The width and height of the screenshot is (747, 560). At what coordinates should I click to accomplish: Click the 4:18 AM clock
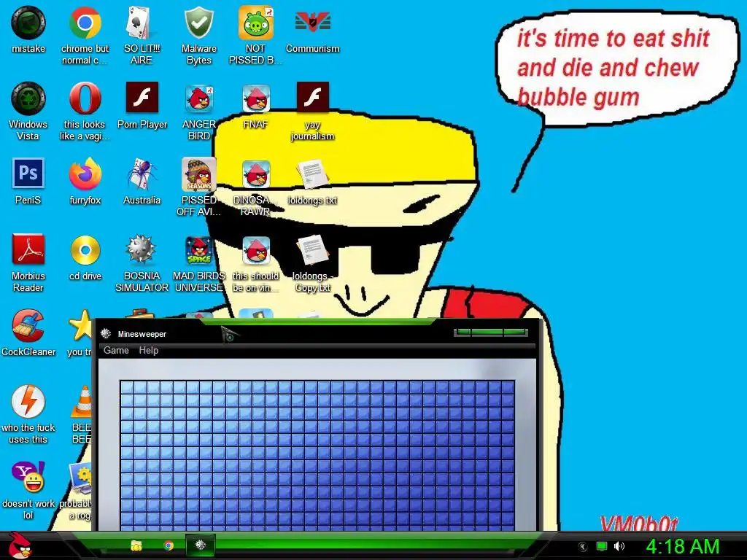pos(683,546)
